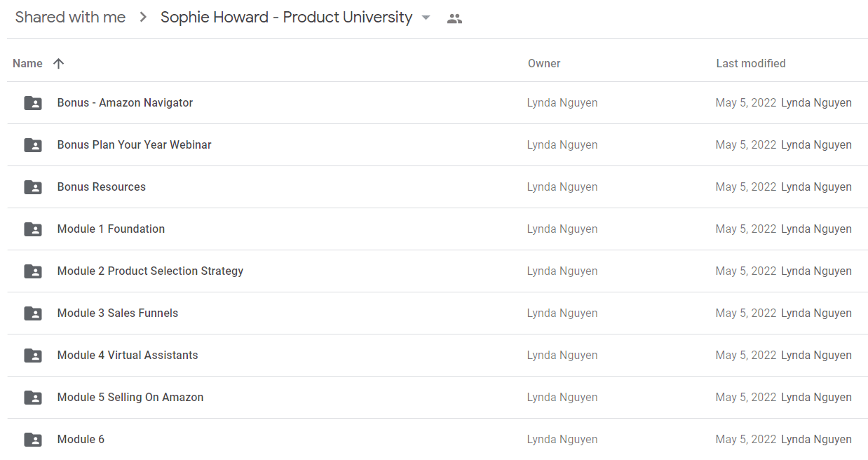Go back to Shared with me
The image size is (868, 460).
point(70,18)
